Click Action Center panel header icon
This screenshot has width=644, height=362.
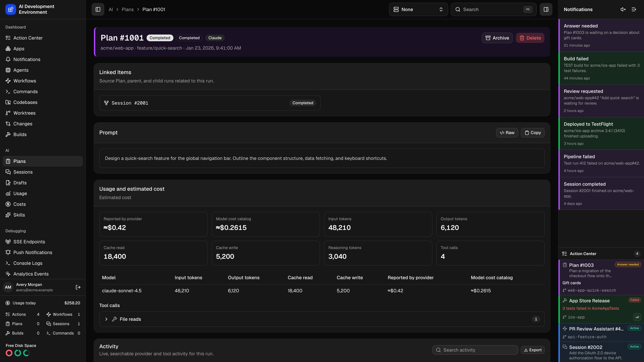[x=565, y=254]
